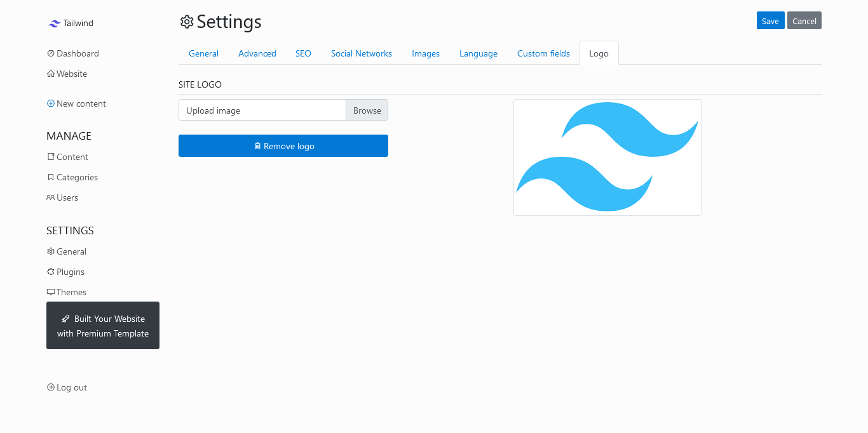Click the Upload image input field
868x433 pixels.
(x=262, y=110)
